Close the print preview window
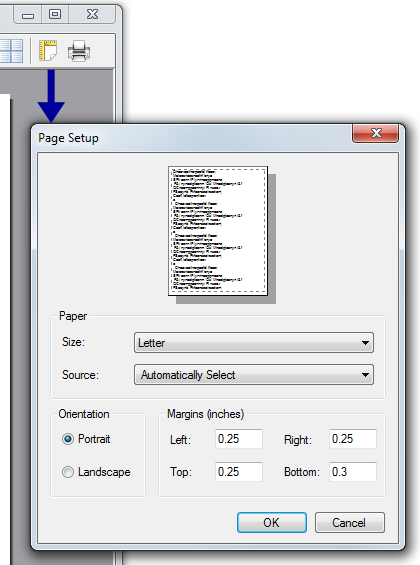This screenshot has height=565, width=420. click(x=92, y=15)
